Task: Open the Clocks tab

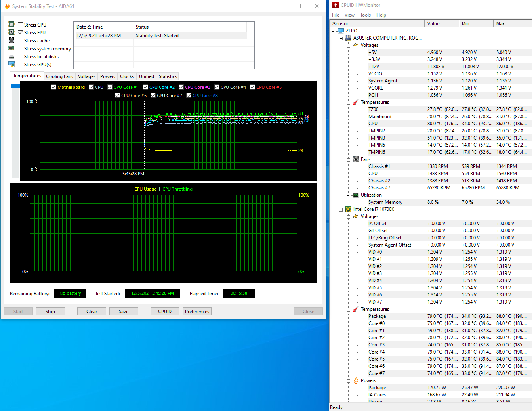Action: pyautogui.click(x=127, y=76)
